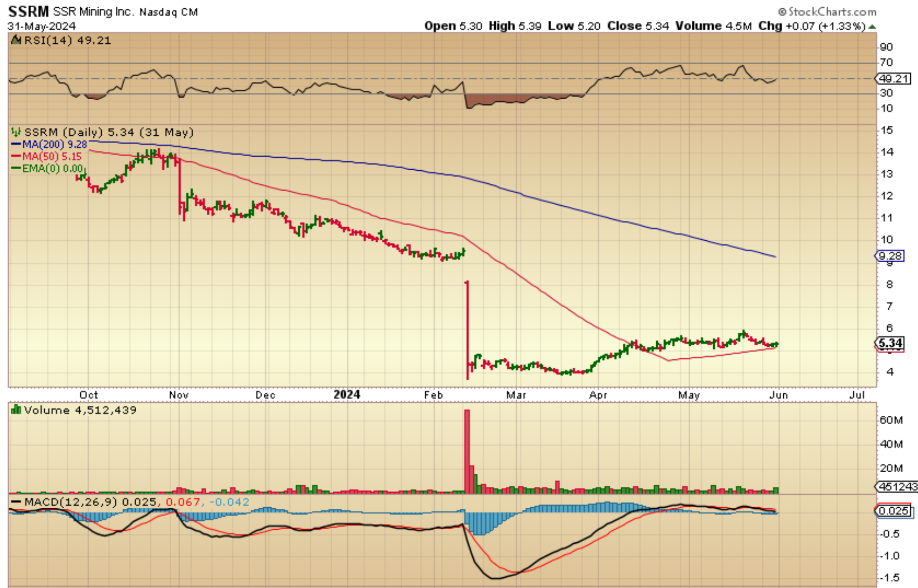
Task: Click the Apr label on the time axis
Action: pyautogui.click(x=598, y=395)
